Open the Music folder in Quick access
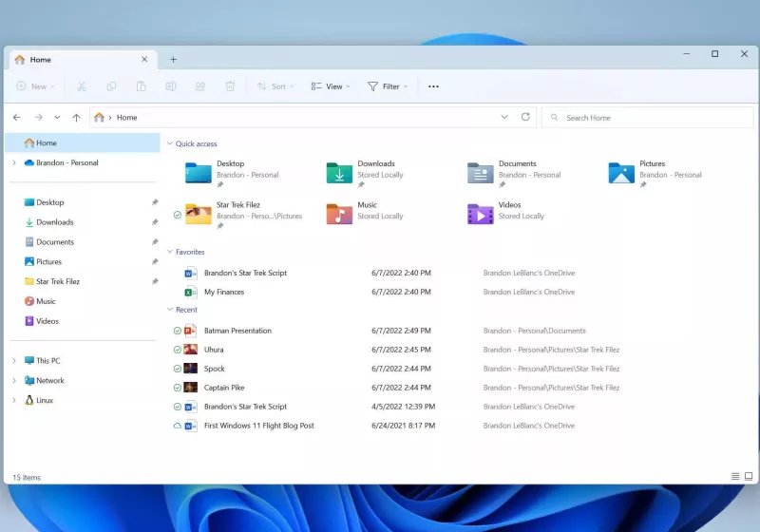 point(340,214)
